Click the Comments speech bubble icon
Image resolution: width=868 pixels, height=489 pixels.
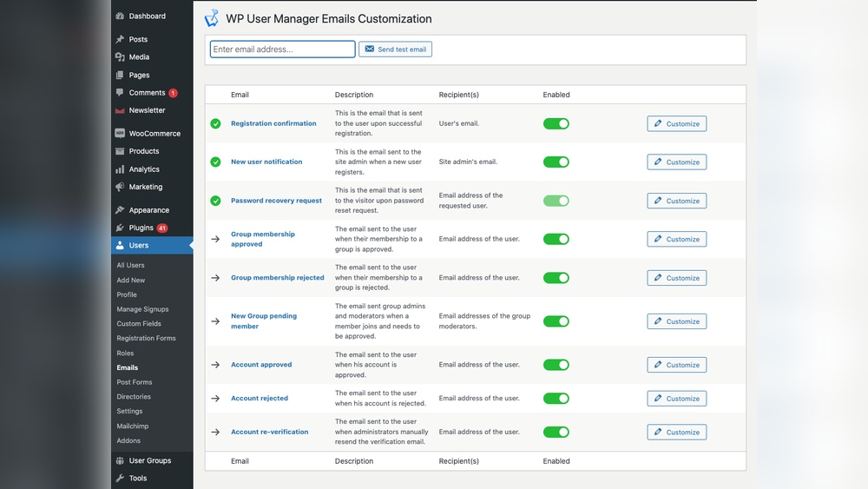coord(120,92)
